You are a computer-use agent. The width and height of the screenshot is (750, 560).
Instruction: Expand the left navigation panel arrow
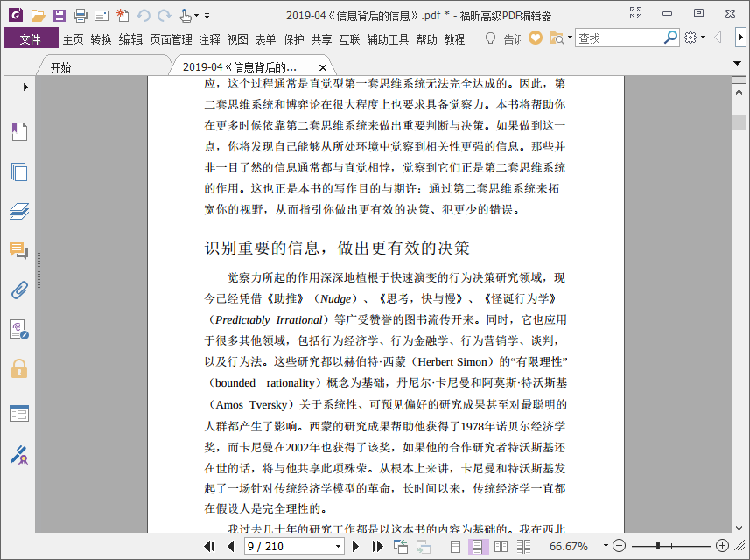point(26,87)
